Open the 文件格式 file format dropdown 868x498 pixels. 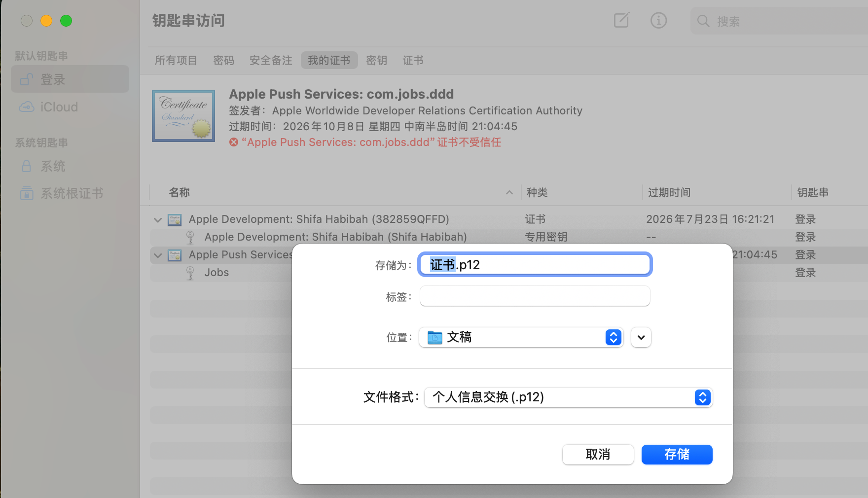pyautogui.click(x=568, y=397)
